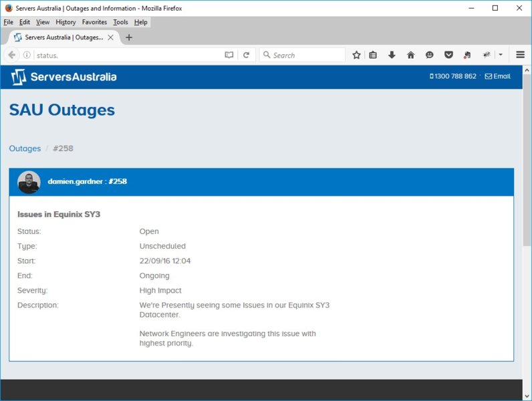This screenshot has height=401, width=532.
Task: Click the Type value Unscheduled
Action: (x=162, y=247)
